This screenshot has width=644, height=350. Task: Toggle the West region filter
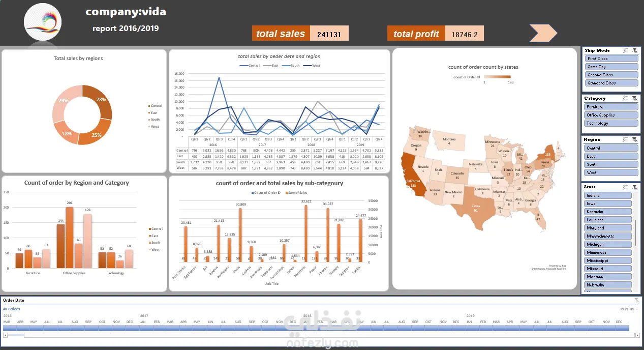coord(611,172)
